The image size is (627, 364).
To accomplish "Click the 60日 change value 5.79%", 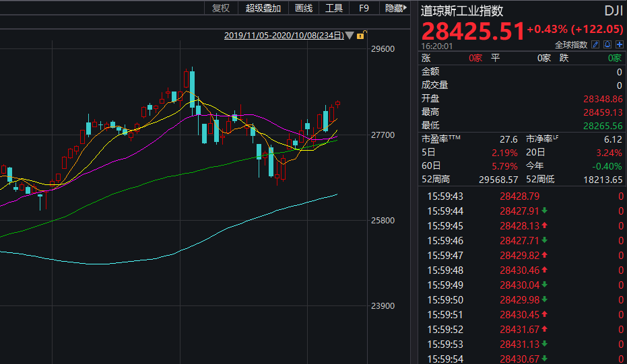I will [504, 166].
